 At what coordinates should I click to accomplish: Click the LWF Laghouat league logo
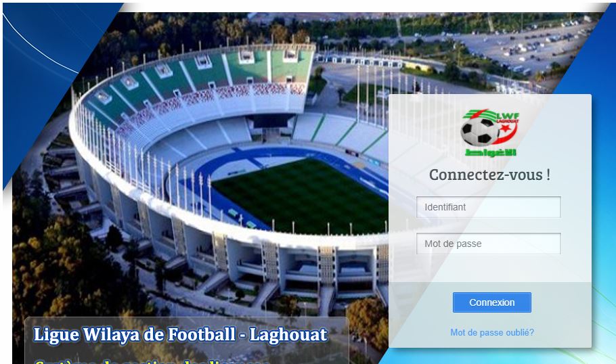(x=490, y=133)
